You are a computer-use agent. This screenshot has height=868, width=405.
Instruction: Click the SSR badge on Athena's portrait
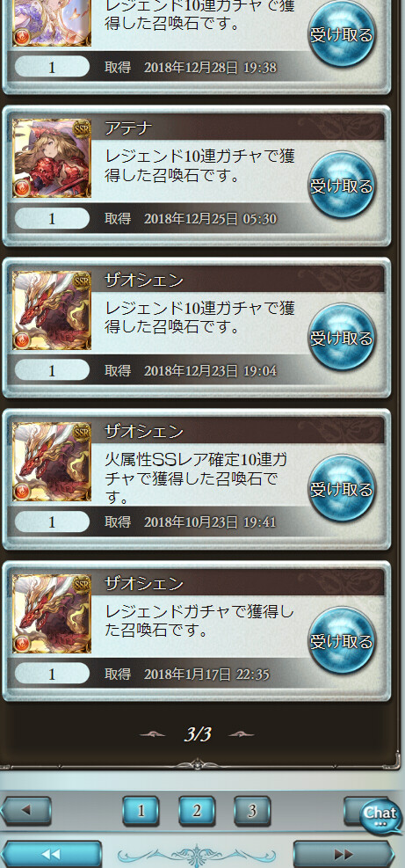tap(82, 128)
